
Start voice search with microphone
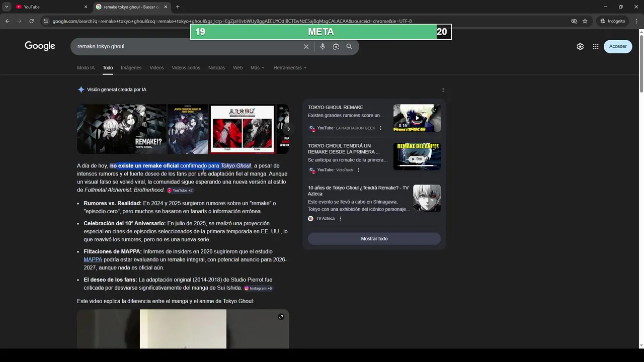323,46
